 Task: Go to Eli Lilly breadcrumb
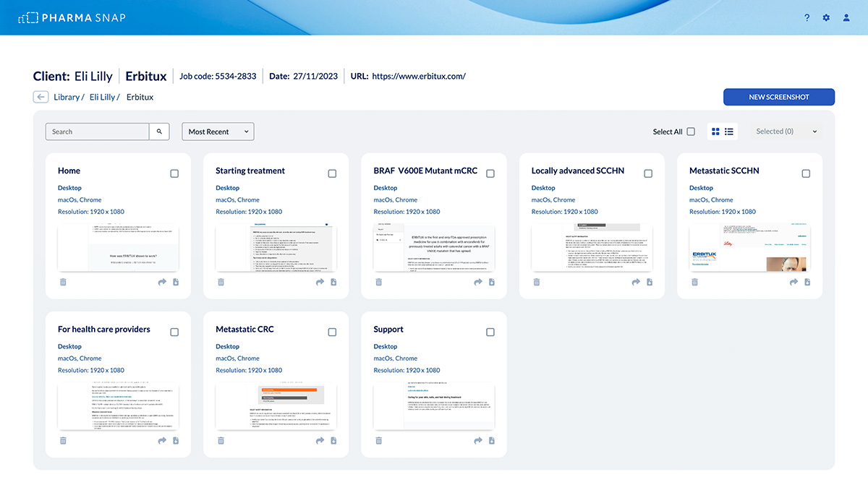point(104,97)
